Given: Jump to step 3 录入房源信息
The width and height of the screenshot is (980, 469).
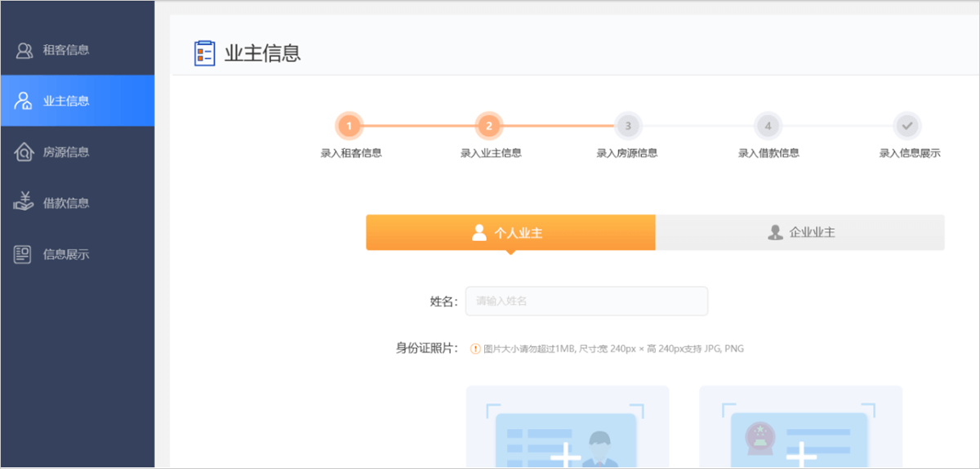Looking at the screenshot, I should tap(627, 126).
